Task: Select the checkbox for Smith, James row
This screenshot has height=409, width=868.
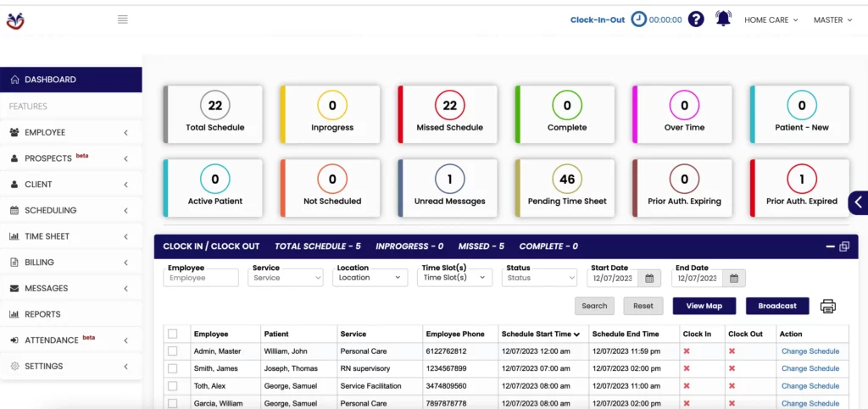Action: (x=173, y=368)
